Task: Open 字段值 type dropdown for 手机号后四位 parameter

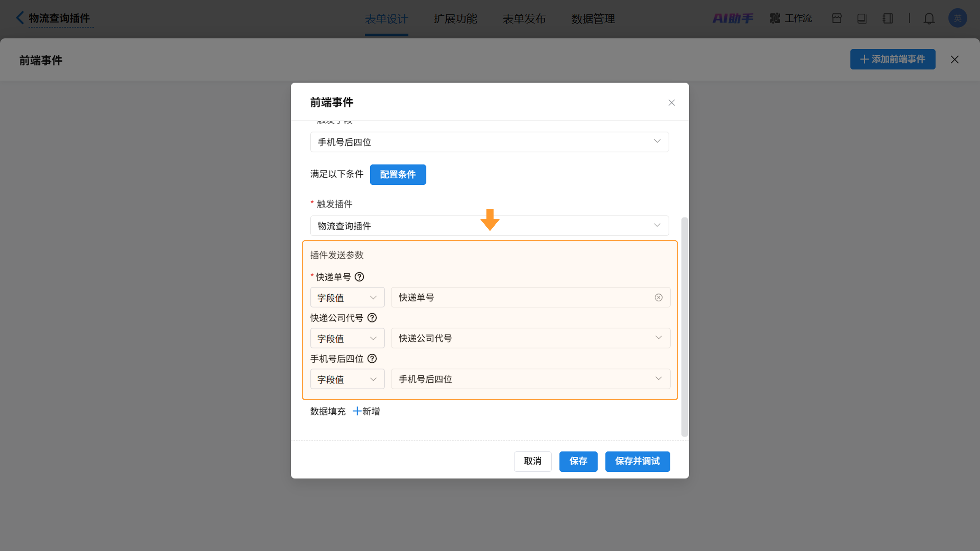Action: [347, 379]
